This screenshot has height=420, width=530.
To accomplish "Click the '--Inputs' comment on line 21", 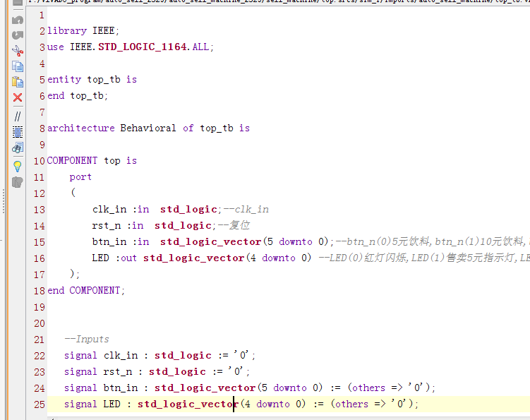I will point(87,340).
